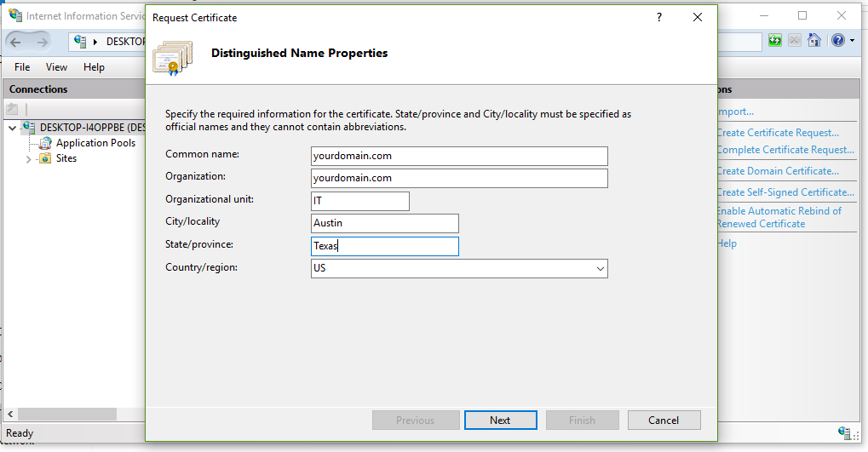Image resolution: width=868 pixels, height=452 pixels.
Task: Click the Next button
Action: 500,421
